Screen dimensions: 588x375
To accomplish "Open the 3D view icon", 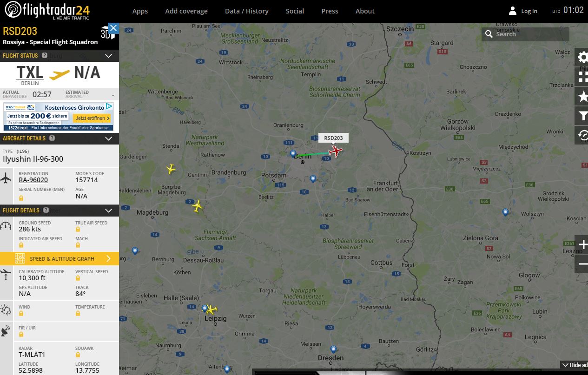I will click(105, 34).
